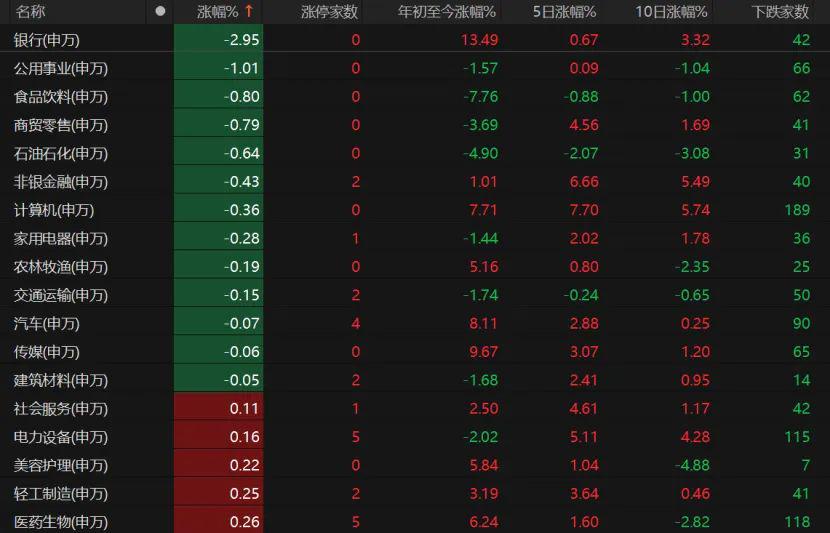Open the 计算机(申万) sector

click(x=53, y=210)
